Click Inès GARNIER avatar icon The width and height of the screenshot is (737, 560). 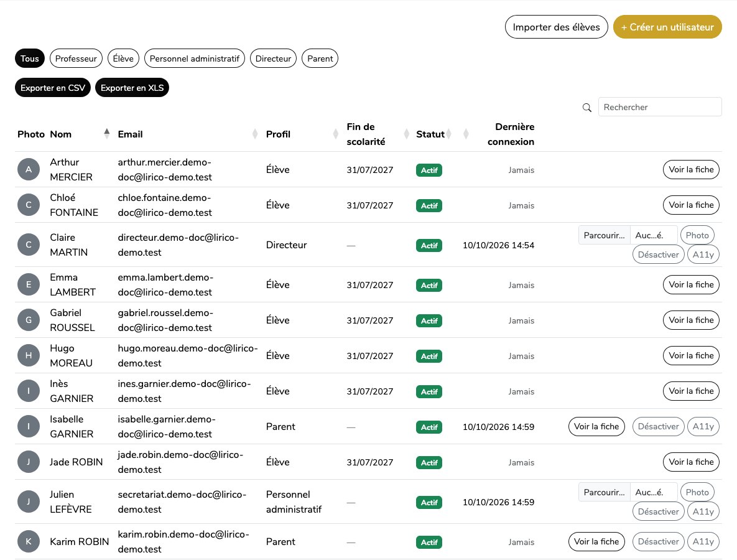[x=29, y=391]
